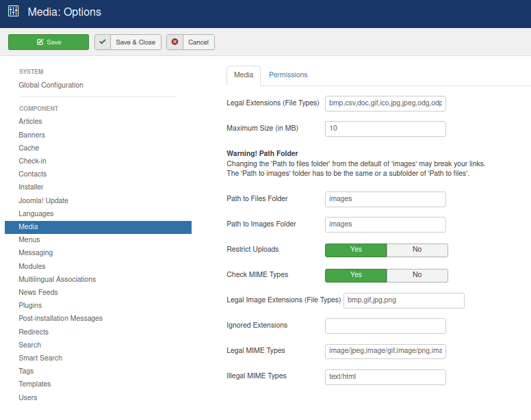Open Global Configuration in sidebar

click(x=51, y=85)
